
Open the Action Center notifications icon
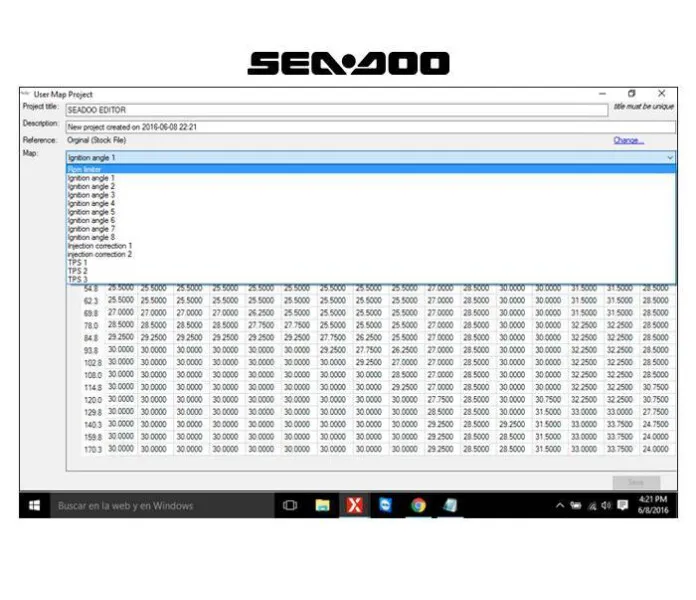pyautogui.click(x=623, y=505)
